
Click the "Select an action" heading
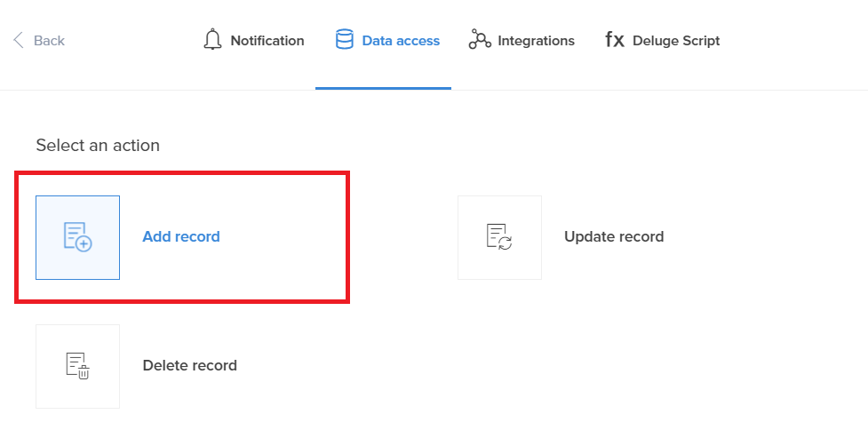click(x=98, y=145)
